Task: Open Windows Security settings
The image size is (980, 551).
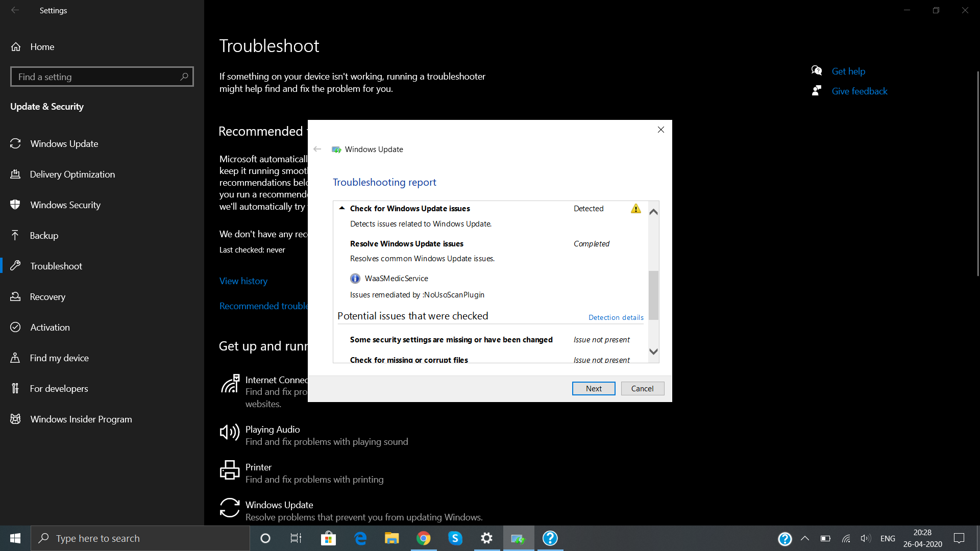Action: point(65,205)
